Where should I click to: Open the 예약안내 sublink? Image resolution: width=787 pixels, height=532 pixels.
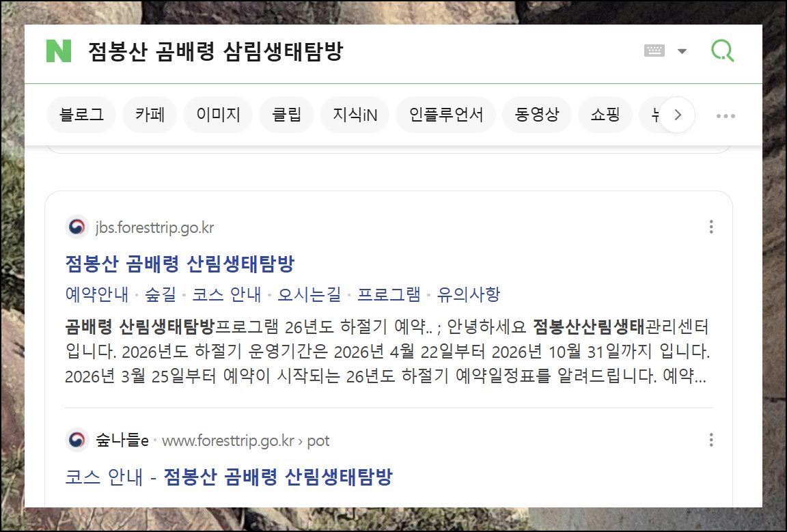click(97, 294)
